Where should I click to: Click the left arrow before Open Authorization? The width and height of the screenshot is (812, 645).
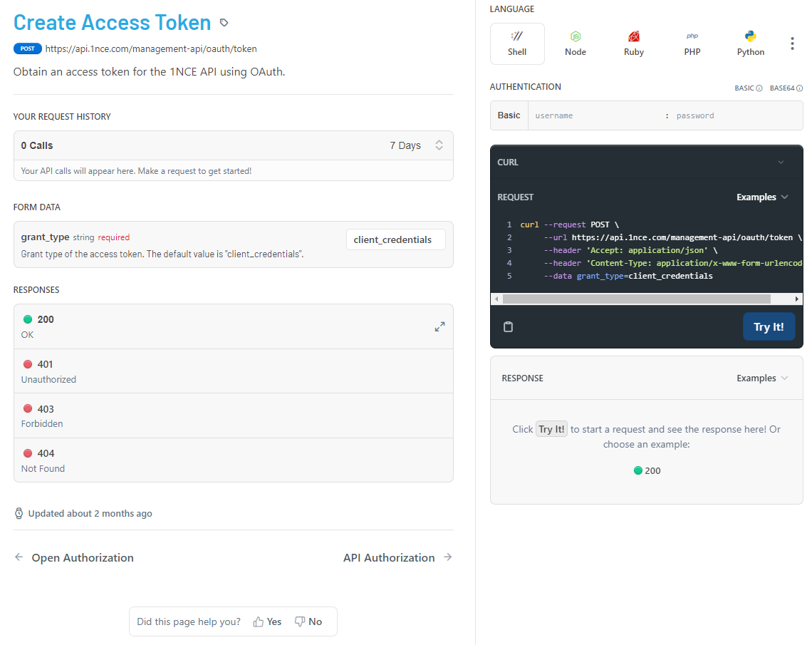(x=19, y=557)
